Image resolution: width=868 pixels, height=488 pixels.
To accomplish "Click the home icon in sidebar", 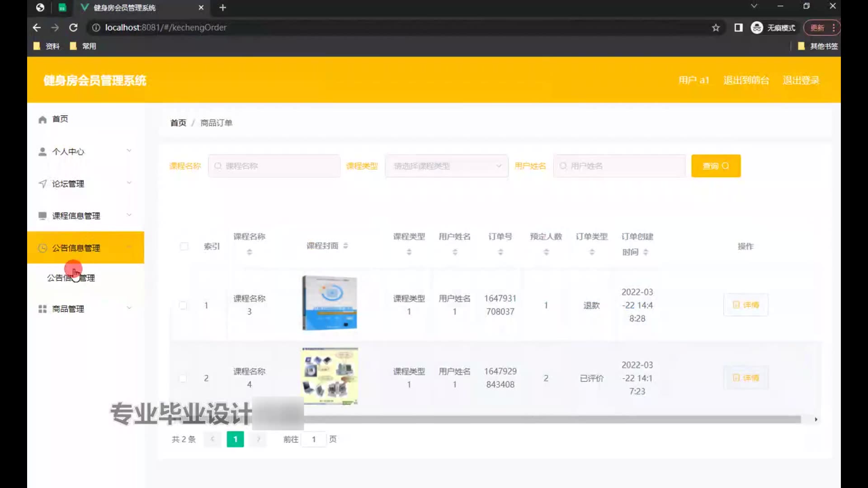I will 42,119.
